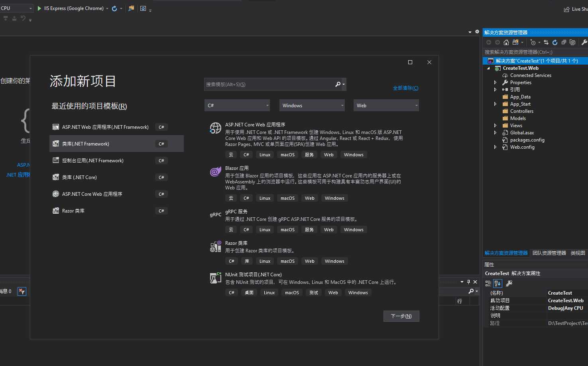Screen dimensions: 588x366
Task: Click the Live Share icon in the title bar
Action: [x=566, y=9]
